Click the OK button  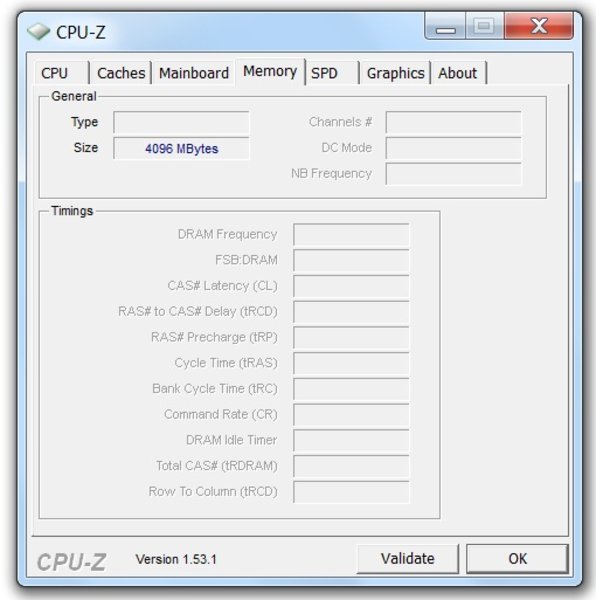pos(517,559)
